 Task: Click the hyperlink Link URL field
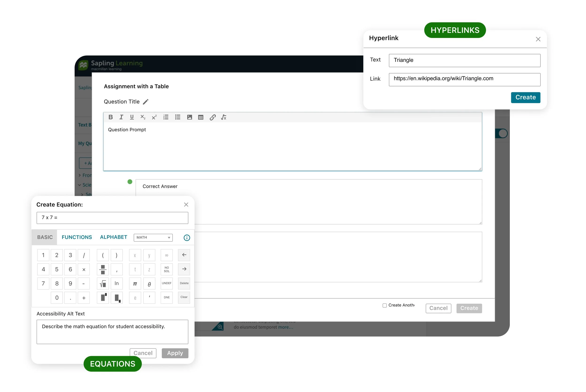pyautogui.click(x=465, y=79)
